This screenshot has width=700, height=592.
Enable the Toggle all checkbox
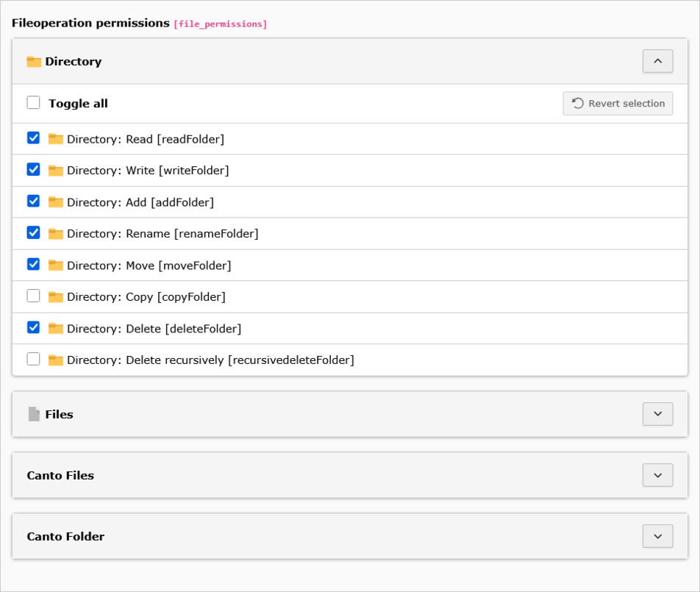tap(33, 103)
